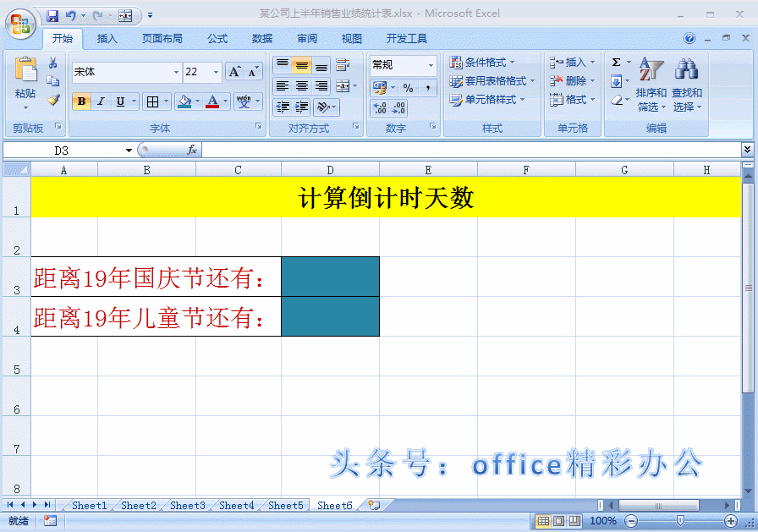The image size is (758, 532).
Task: Decrease font size with small A
Action: (253, 72)
